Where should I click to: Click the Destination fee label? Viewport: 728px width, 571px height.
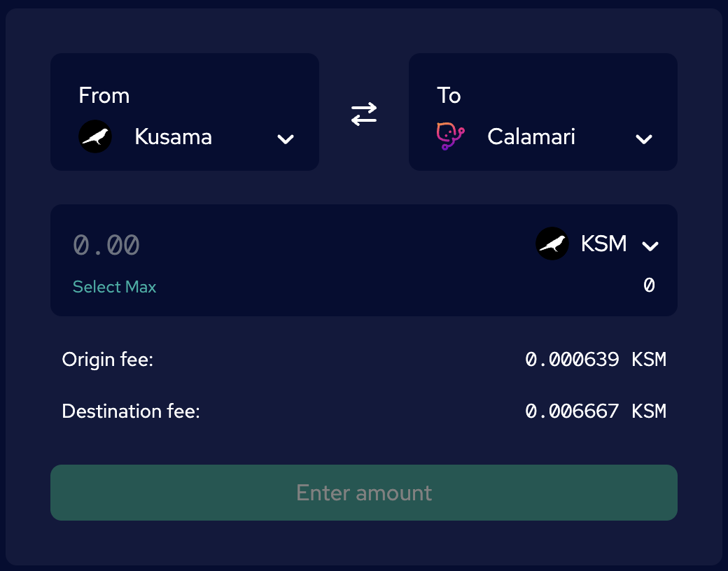131,411
